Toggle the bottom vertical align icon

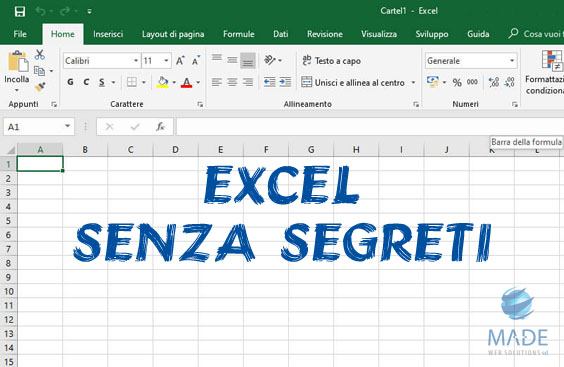tap(248, 60)
